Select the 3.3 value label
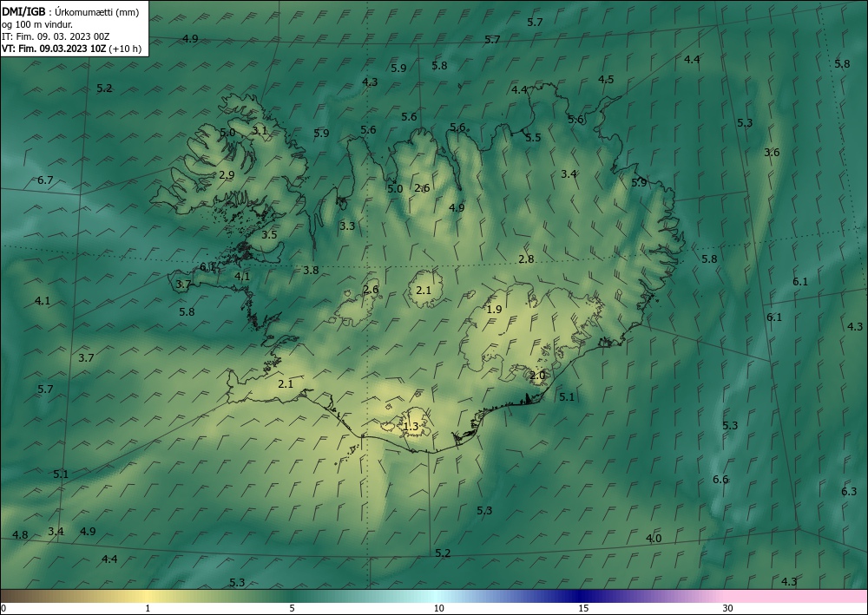 [347, 226]
